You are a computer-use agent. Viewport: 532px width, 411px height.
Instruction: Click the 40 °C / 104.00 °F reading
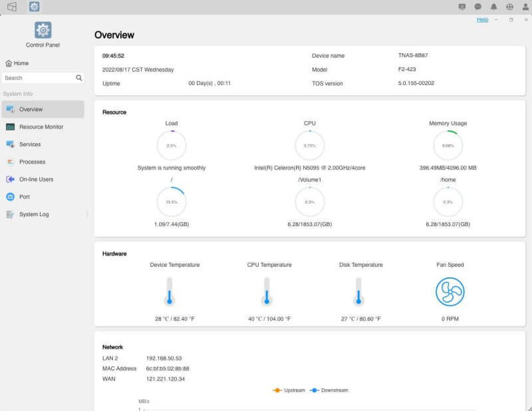pos(269,319)
